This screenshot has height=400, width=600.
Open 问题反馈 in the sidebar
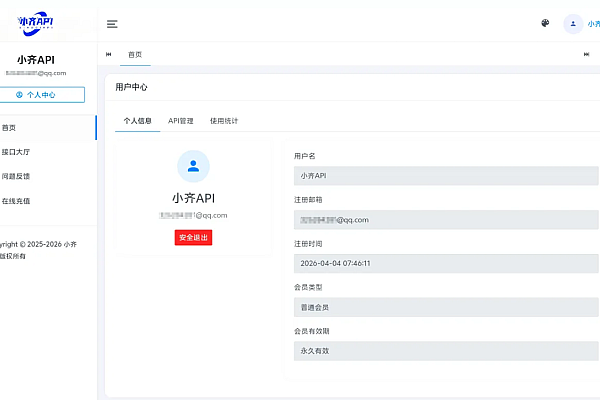click(x=48, y=176)
